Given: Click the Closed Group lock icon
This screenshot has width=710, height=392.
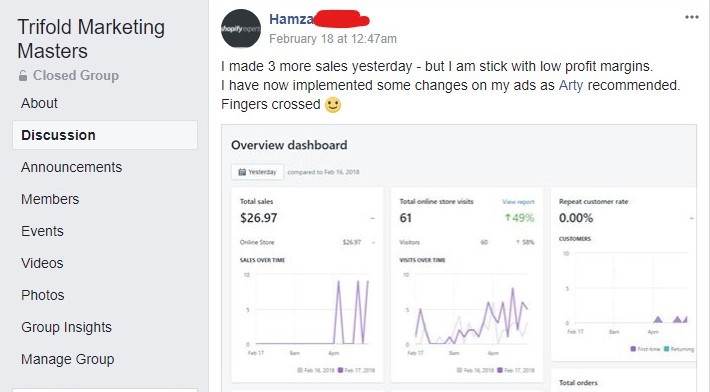Looking at the screenshot, I should tap(23, 76).
